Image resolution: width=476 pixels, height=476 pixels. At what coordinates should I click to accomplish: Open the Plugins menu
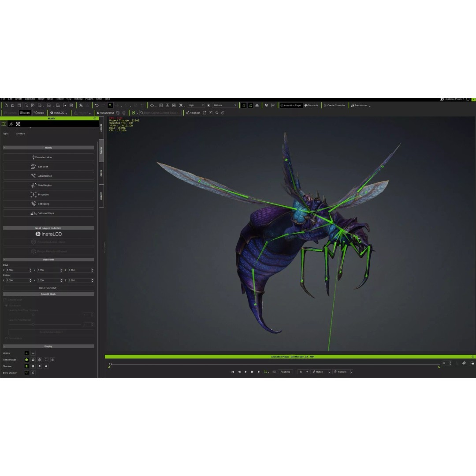(x=89, y=99)
